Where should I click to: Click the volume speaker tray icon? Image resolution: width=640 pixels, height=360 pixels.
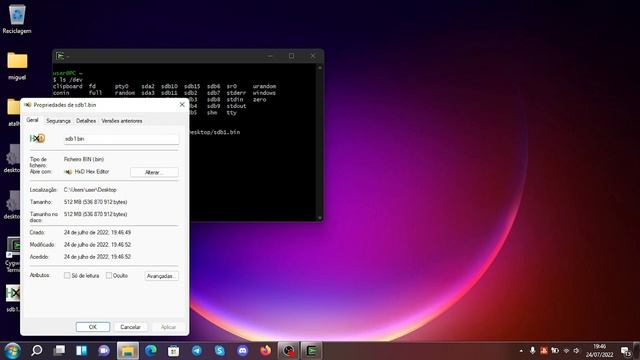coord(577,351)
